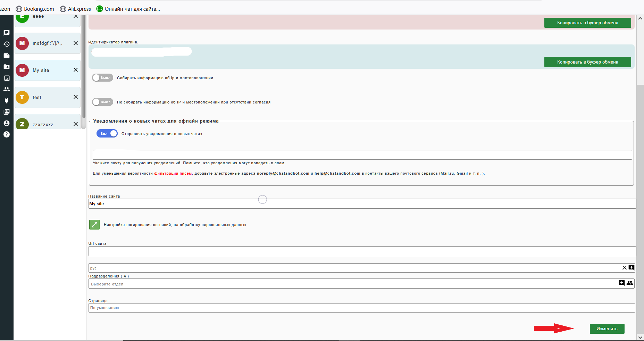Screen dimensions: 644x341
Task: Click the page scrollbar down arrow
Action: coord(640,337)
